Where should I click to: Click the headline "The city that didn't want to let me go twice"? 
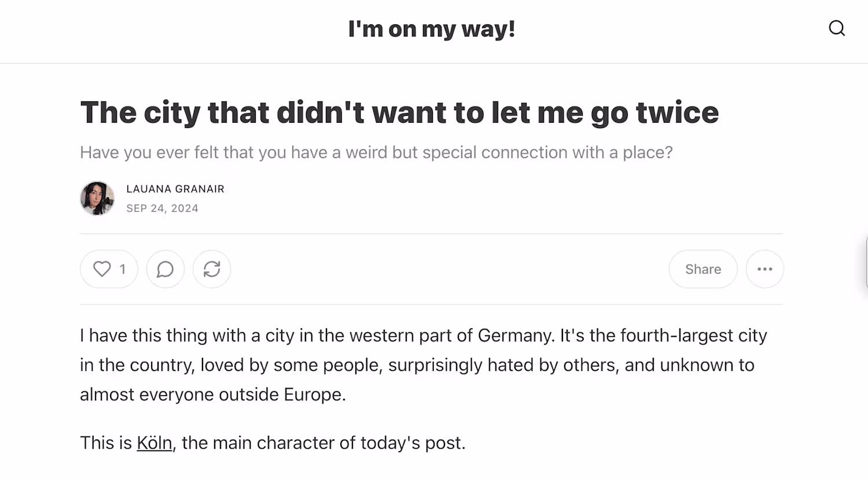[x=399, y=112]
